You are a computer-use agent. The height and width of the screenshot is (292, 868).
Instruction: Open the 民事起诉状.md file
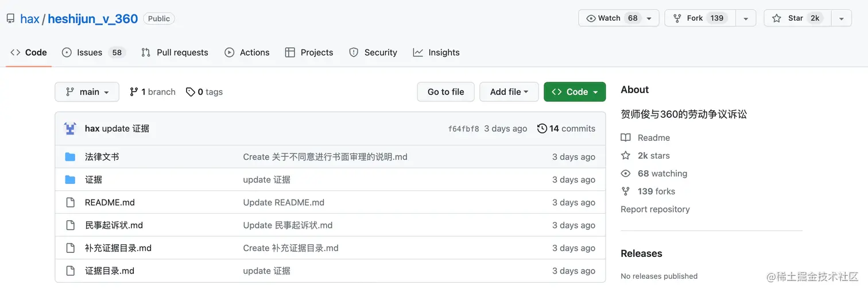(x=114, y=225)
